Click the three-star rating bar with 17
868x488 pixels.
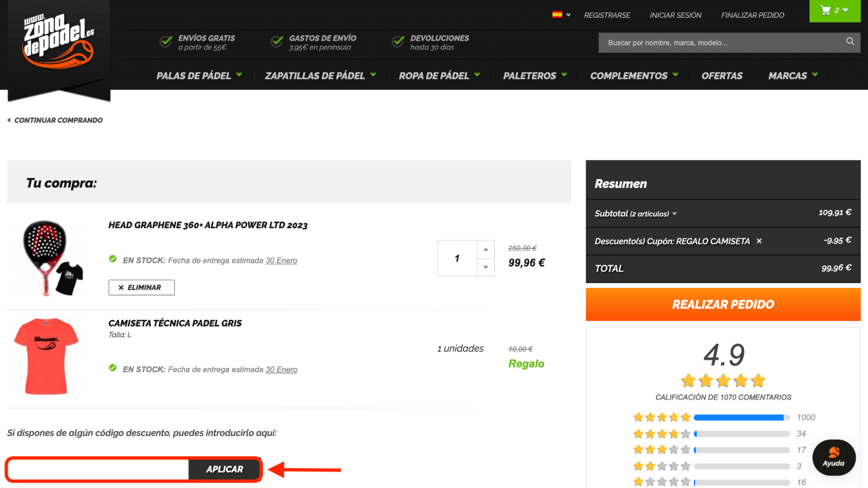[742, 450]
